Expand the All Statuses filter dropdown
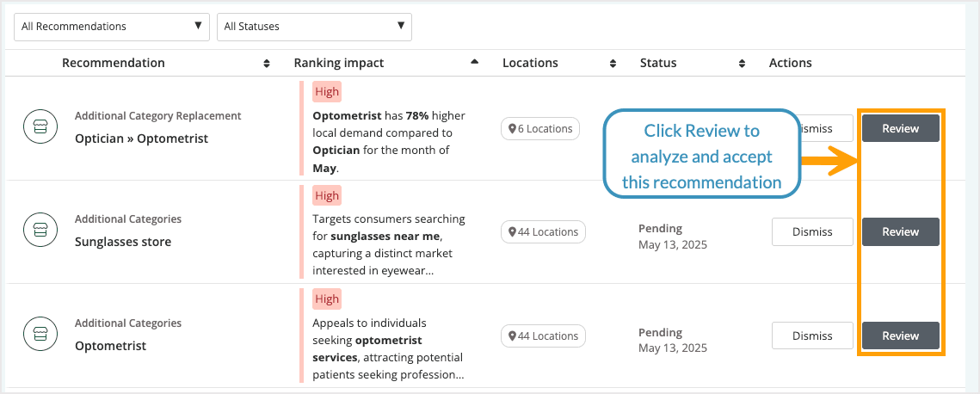Viewport: 980px width, 394px height. coord(314,27)
